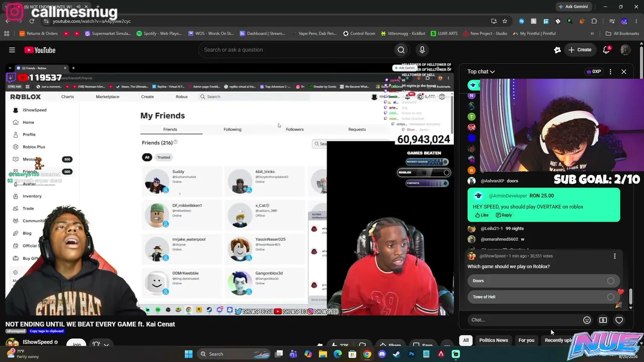
Task: Like the ArminDeveloper Super Chat message
Action: [x=481, y=215]
